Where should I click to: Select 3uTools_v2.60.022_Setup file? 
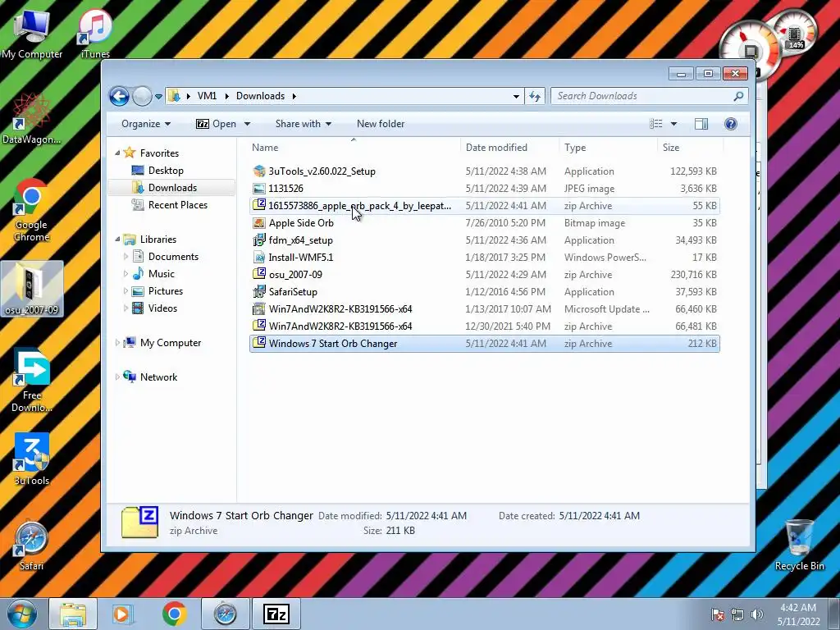pos(484,171)
